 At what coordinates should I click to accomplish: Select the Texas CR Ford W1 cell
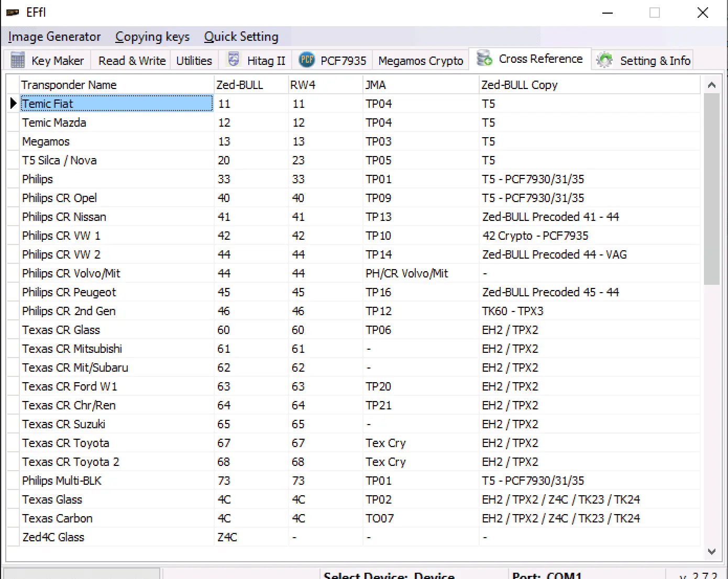point(117,386)
